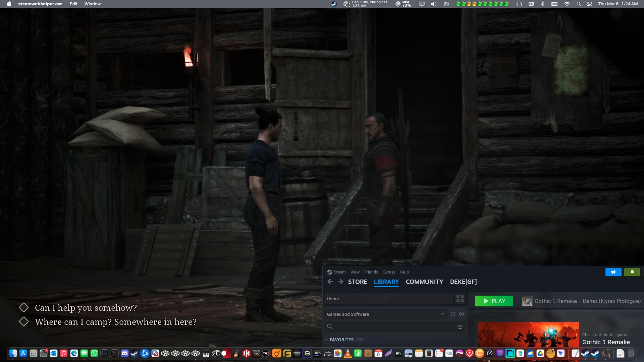The height and width of the screenshot is (362, 644).
Task: Click the volume control in the menu bar
Action: pyautogui.click(x=434, y=4)
